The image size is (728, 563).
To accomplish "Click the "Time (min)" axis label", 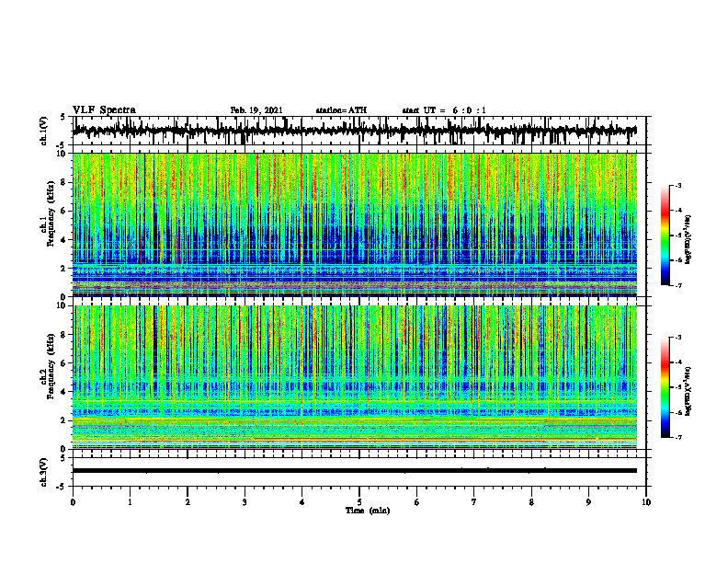I will click(x=368, y=511).
